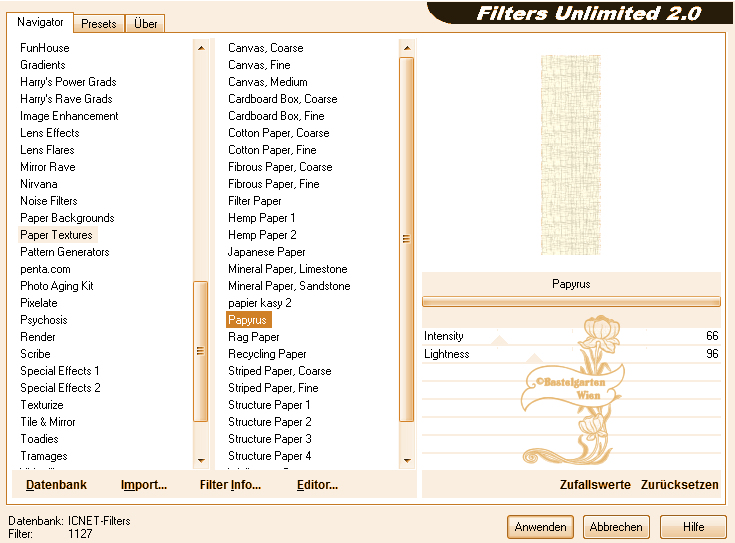
Task: Select Harry's Power Grads category
Action: [68, 82]
